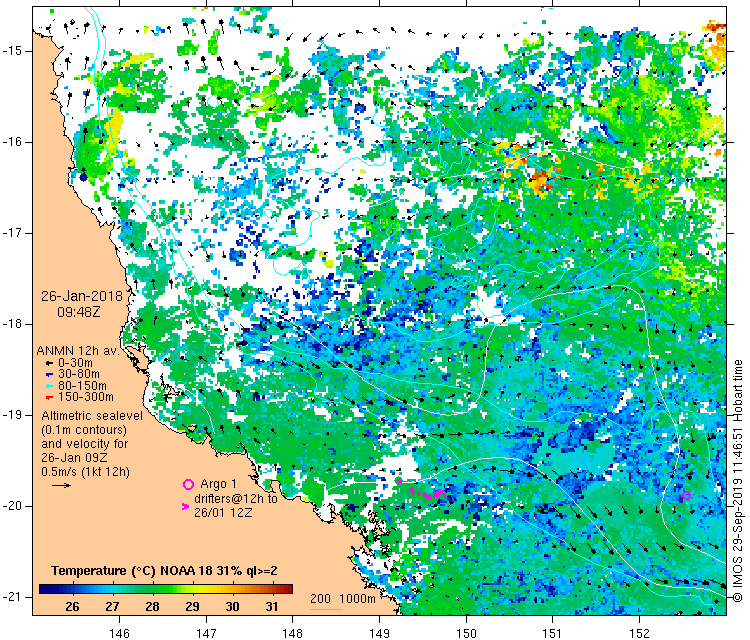Screen dimensions: 750x640
Task: Click the 0.5m/s velocity scale arrow
Action: point(61,485)
